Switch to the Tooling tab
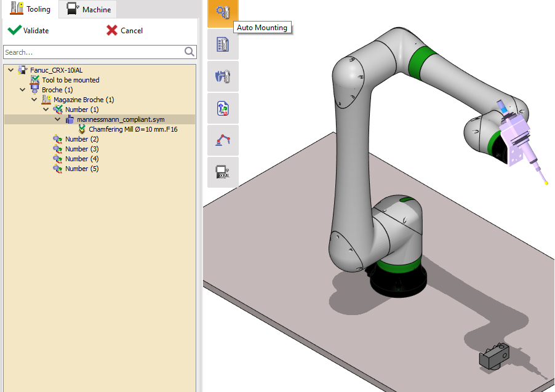 (30, 9)
